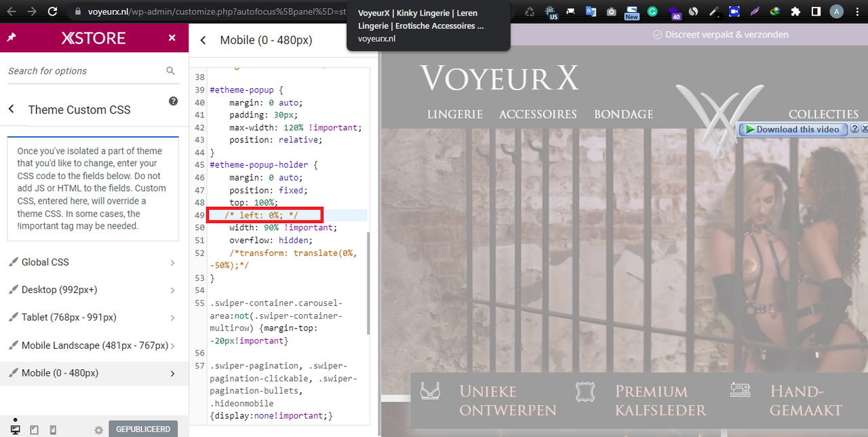
Task: Open COLLECTIES menu in site preview
Action: click(823, 114)
